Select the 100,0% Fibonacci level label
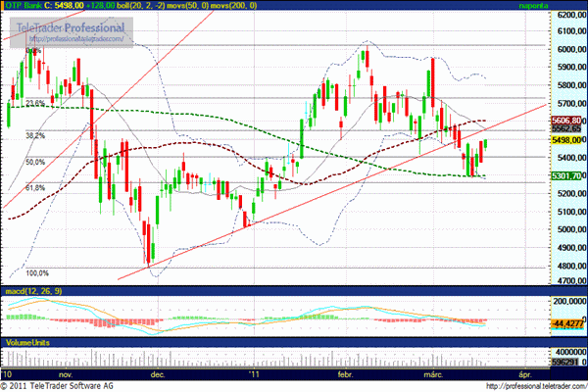 (37, 273)
